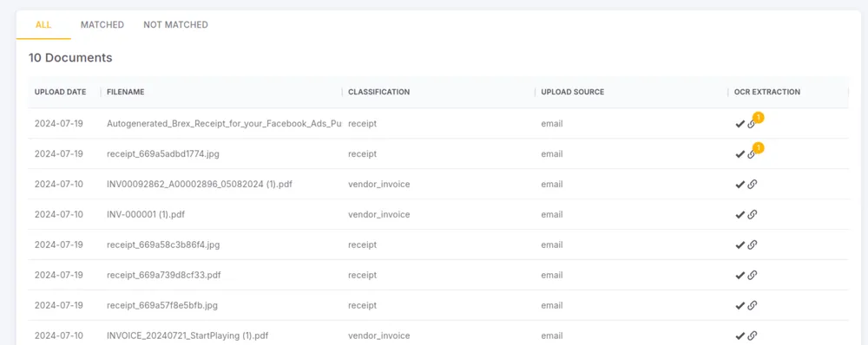
Task: Click checkmark icon for receipt_669a58c3b86f4.jpg row
Action: (x=740, y=245)
